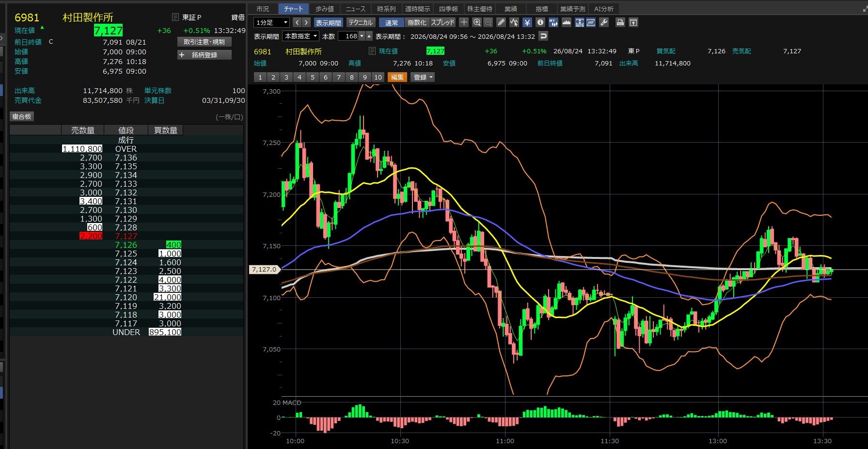Image resolution: width=868 pixels, height=449 pixels.
Task: Open the 指標 tab
Action: pos(541,9)
